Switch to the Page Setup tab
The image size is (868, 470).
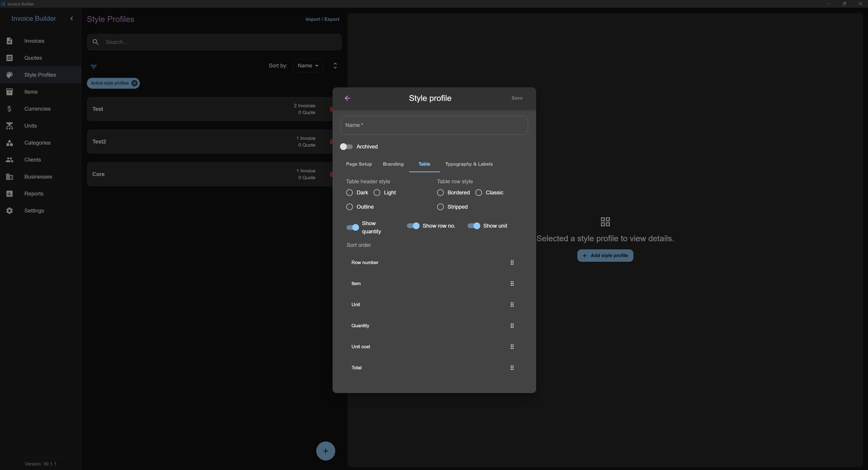[x=359, y=164]
